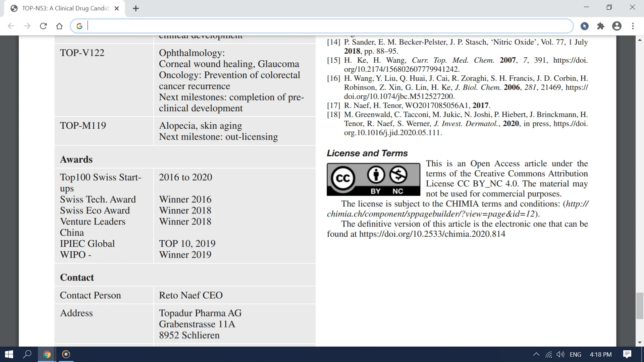Open the network Wi-Fi tray icon
Image resolution: width=644 pixels, height=362 pixels.
[549, 354]
